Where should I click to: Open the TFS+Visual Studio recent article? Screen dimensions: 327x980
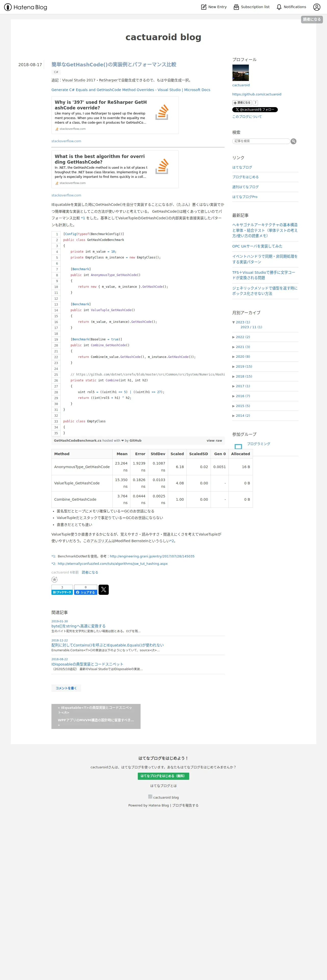pos(264,275)
